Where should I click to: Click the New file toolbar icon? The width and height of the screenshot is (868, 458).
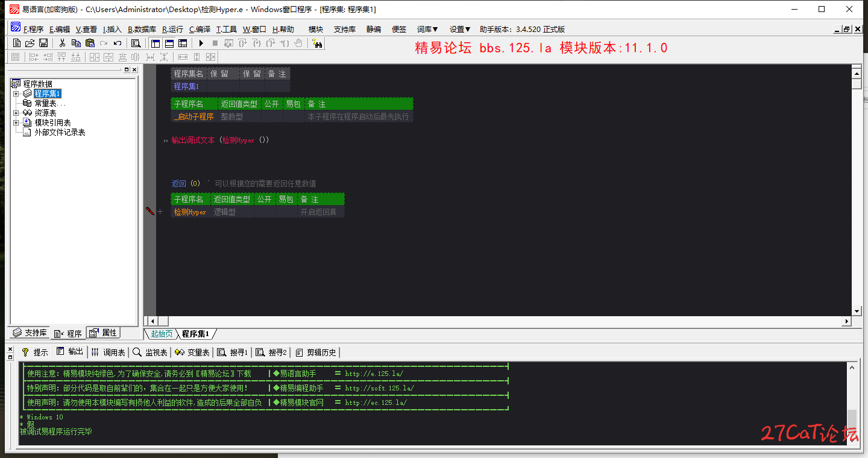coord(17,43)
